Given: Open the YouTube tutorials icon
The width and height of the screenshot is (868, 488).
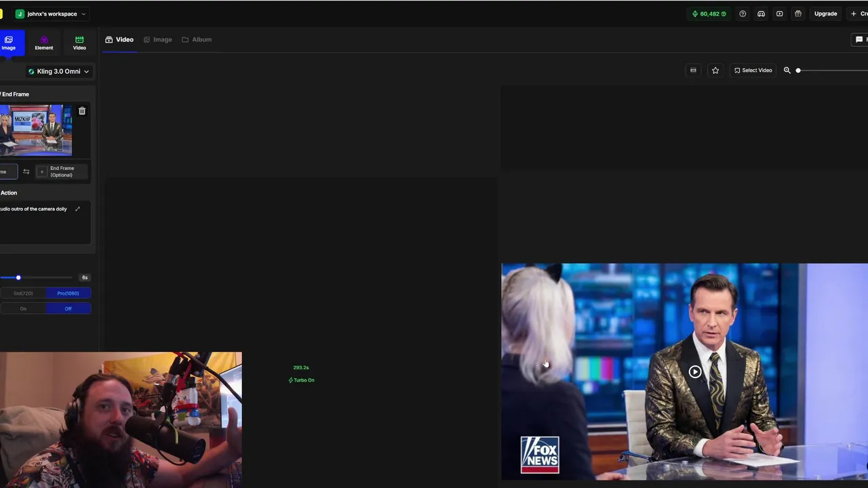Looking at the screenshot, I should coord(779,14).
